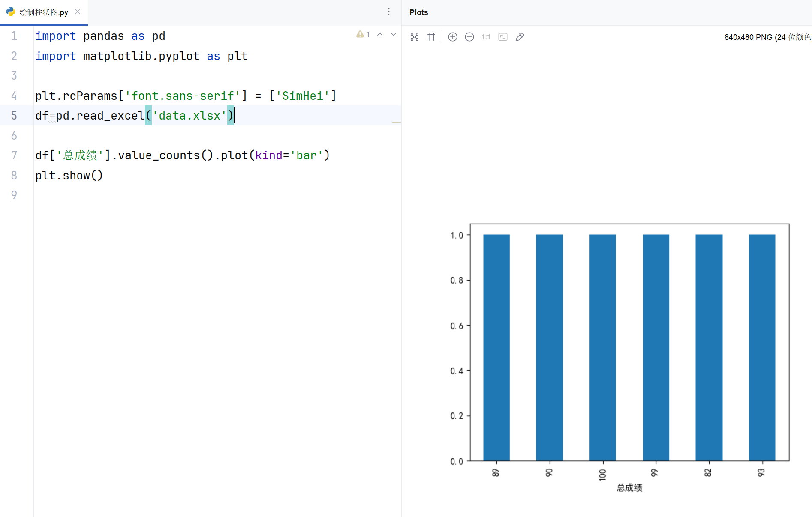This screenshot has width=812, height=517.
Task: Open the Plots panel header
Action: (419, 12)
